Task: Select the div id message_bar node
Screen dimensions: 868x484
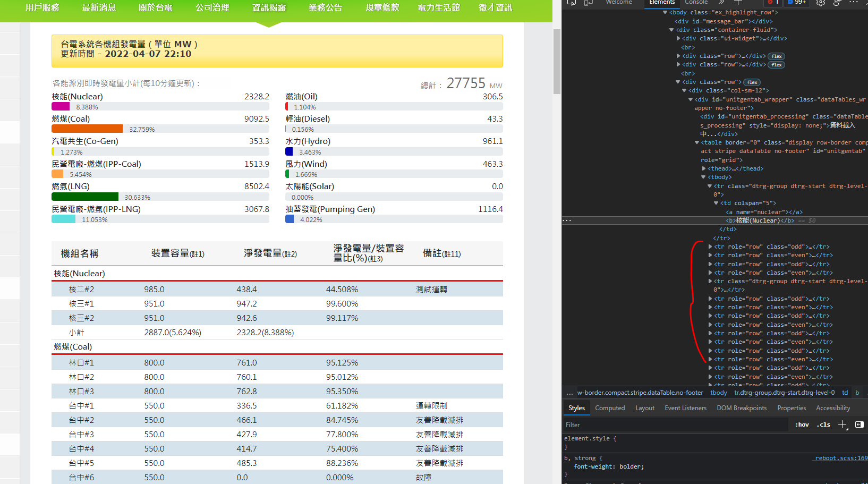Action: click(x=724, y=21)
